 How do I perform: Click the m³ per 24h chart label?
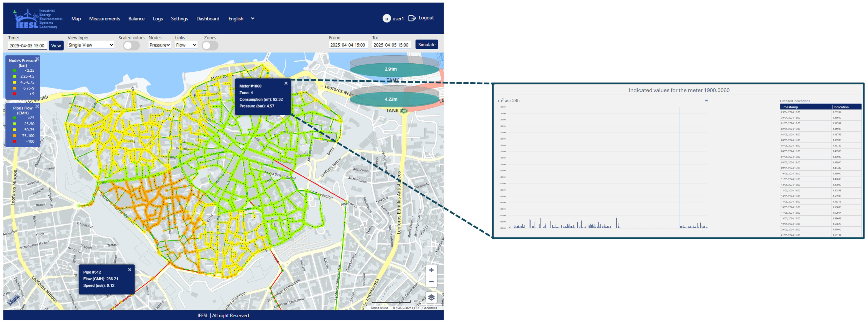pyautogui.click(x=509, y=101)
